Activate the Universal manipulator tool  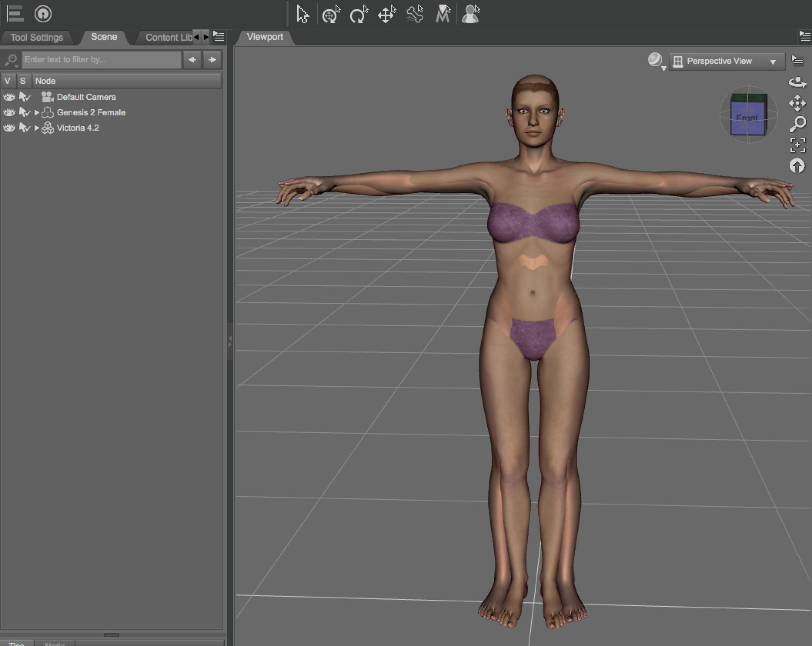[x=331, y=15]
